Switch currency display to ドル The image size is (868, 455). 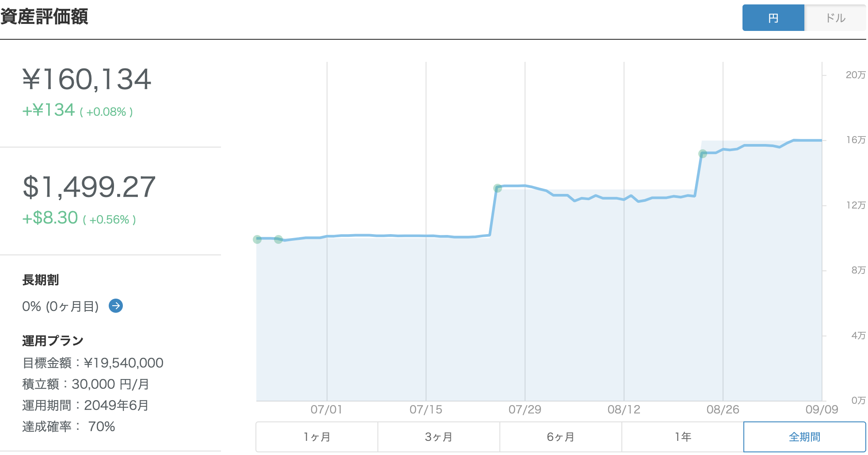tap(835, 18)
